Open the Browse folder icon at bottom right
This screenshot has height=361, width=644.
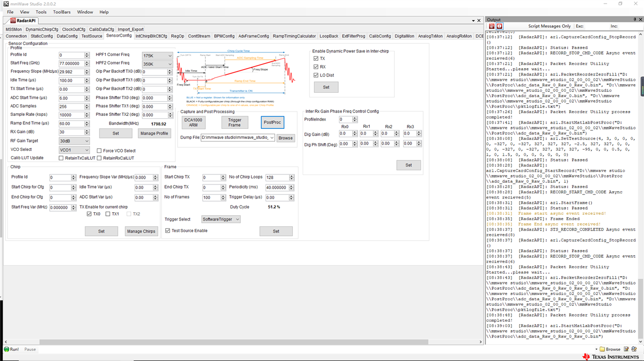[x=602, y=349]
